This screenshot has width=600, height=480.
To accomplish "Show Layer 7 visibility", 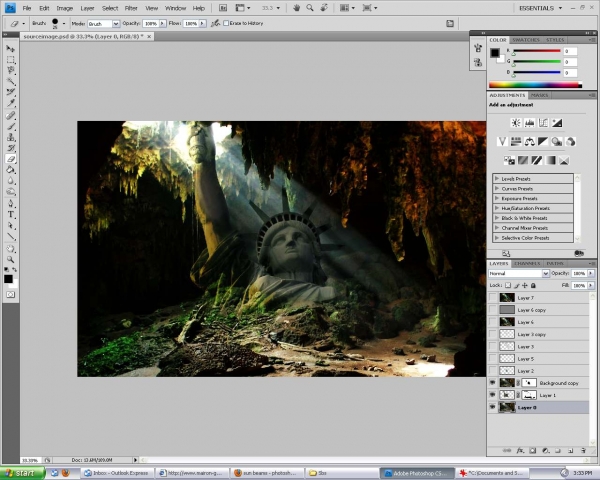I will click(492, 297).
